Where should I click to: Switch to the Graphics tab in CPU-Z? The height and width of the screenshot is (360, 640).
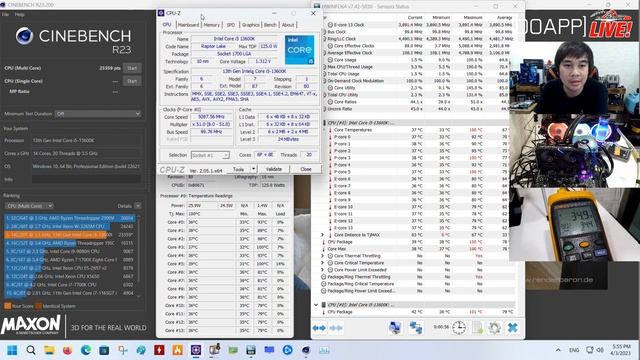click(250, 25)
